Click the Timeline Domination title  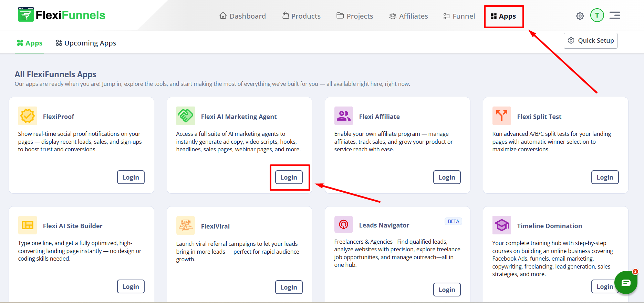(x=550, y=226)
